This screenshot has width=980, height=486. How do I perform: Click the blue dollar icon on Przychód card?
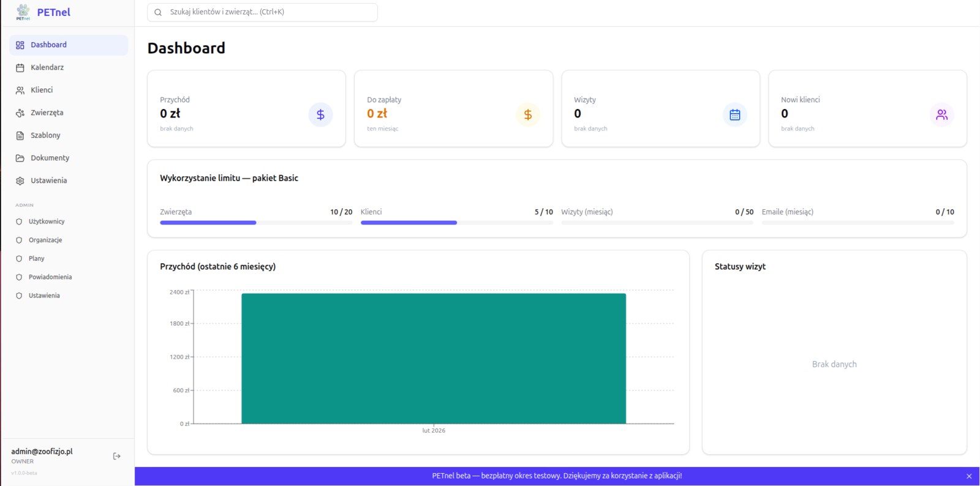coord(320,114)
